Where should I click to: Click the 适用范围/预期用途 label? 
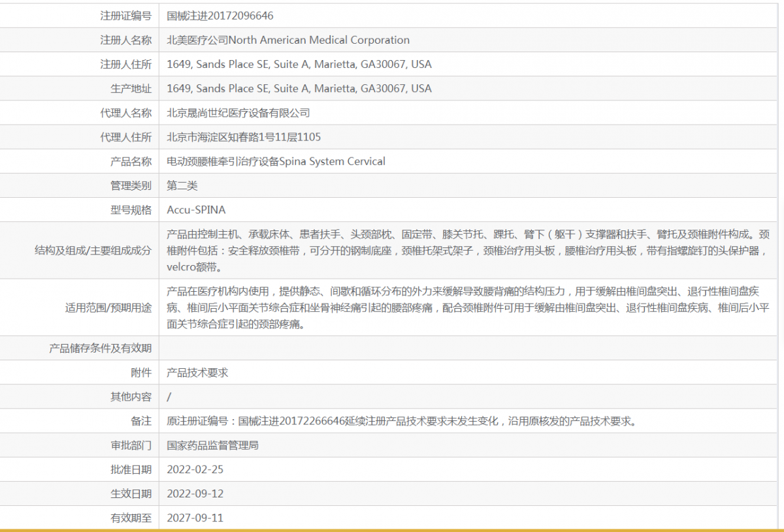pyautogui.click(x=108, y=307)
